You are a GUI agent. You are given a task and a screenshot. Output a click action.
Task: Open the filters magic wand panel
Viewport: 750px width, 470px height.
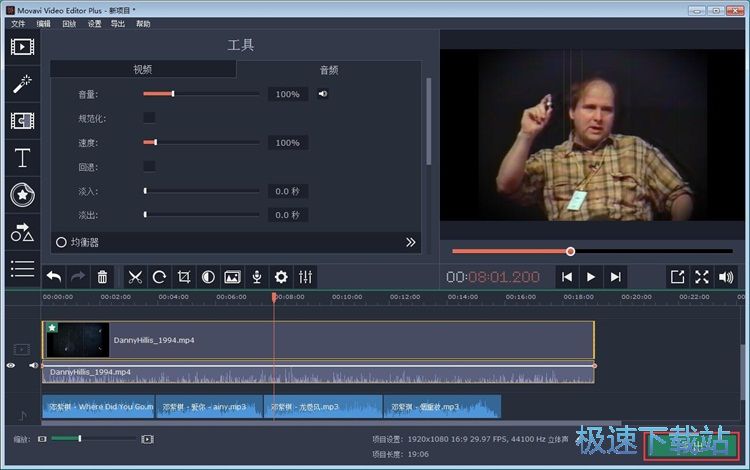click(x=22, y=84)
